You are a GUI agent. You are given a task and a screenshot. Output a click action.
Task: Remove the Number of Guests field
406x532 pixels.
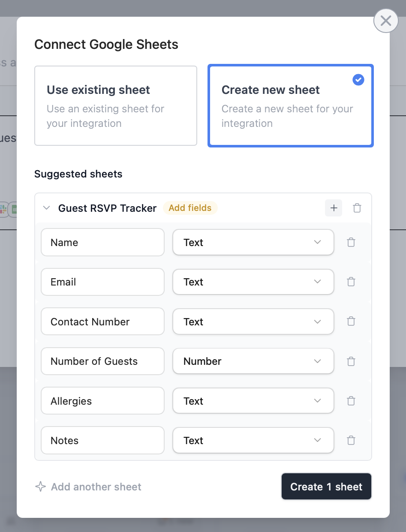(x=351, y=361)
